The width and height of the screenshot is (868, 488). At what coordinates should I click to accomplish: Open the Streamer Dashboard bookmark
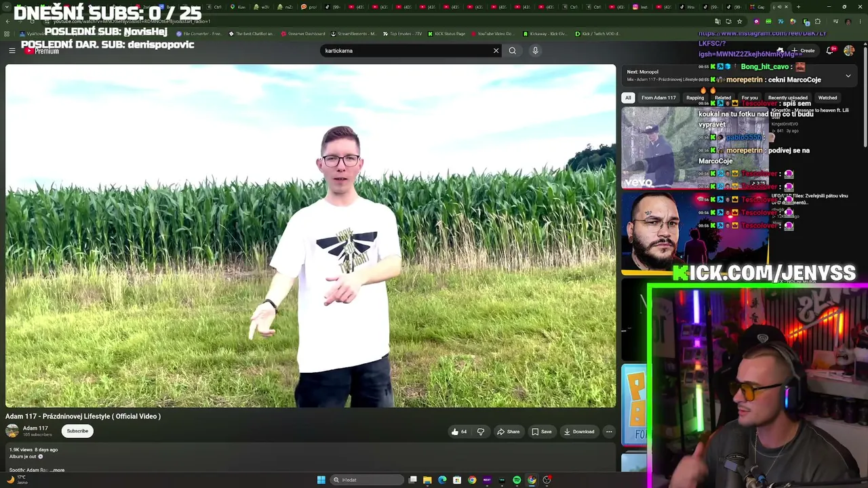[x=302, y=33]
